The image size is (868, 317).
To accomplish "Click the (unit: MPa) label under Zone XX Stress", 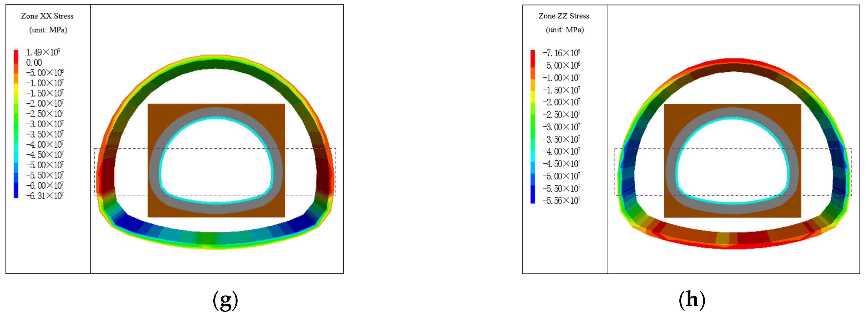I will click(48, 30).
